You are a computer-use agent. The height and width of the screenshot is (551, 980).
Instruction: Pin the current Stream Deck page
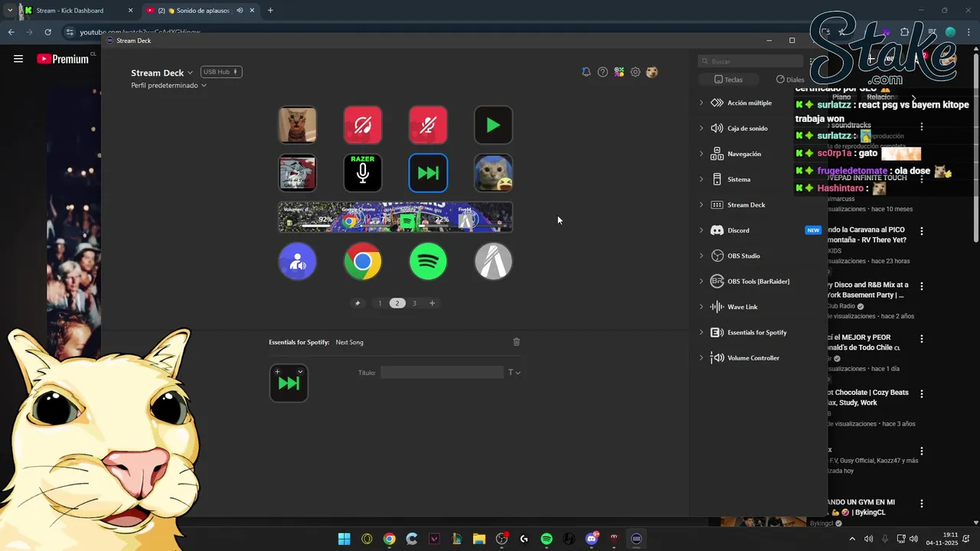click(x=358, y=303)
